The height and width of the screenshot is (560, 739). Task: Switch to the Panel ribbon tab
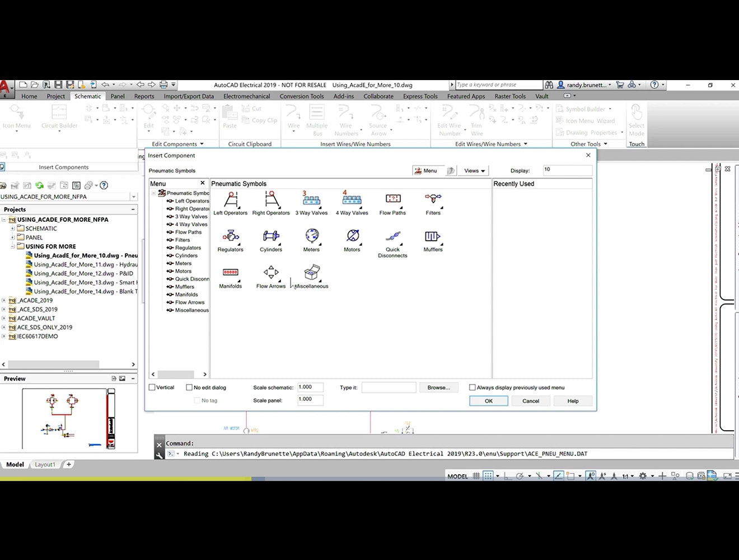(x=117, y=96)
